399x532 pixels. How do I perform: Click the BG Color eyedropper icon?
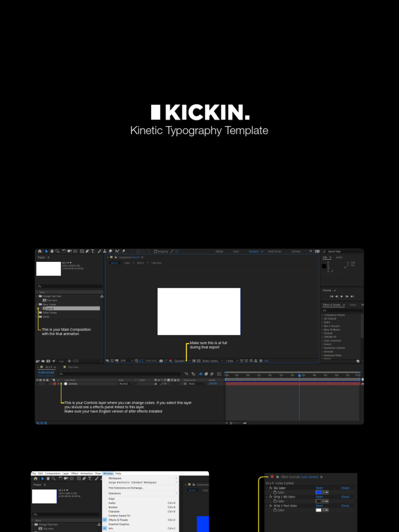click(x=325, y=493)
